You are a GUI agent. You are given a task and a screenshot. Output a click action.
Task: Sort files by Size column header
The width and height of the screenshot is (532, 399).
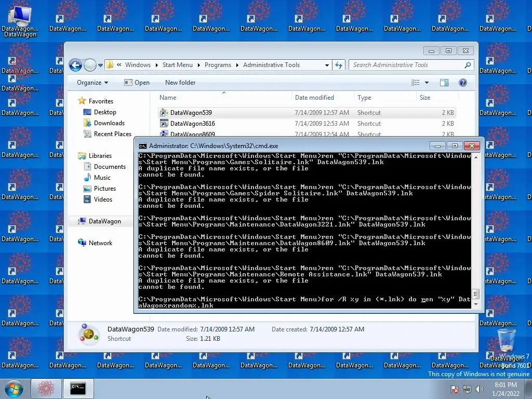436,97
